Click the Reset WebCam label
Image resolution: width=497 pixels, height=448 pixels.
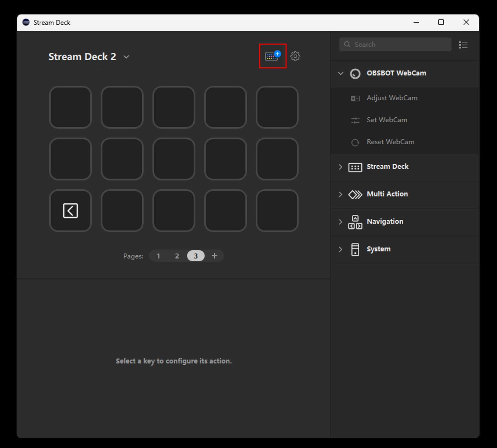tap(390, 142)
